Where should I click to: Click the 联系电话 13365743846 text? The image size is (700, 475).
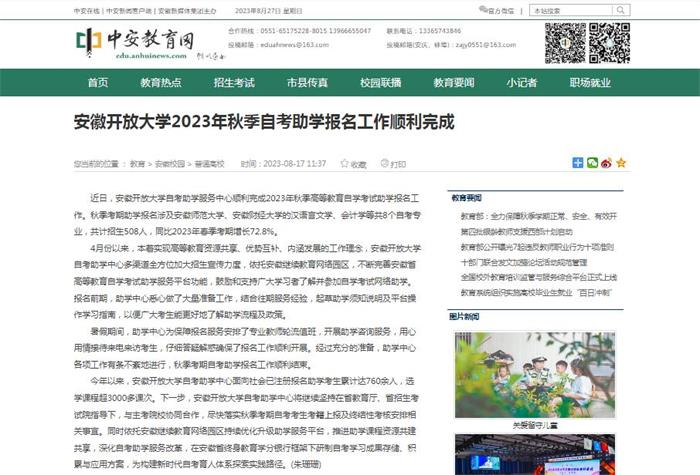pos(424,31)
